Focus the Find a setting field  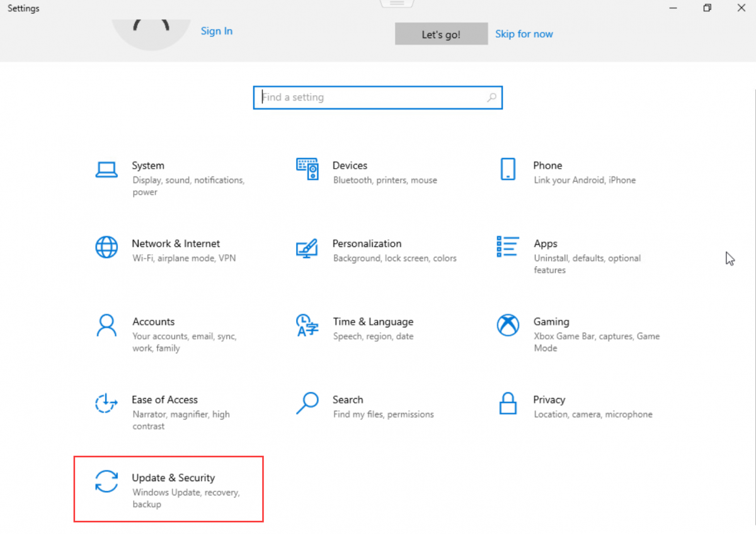[378, 98]
